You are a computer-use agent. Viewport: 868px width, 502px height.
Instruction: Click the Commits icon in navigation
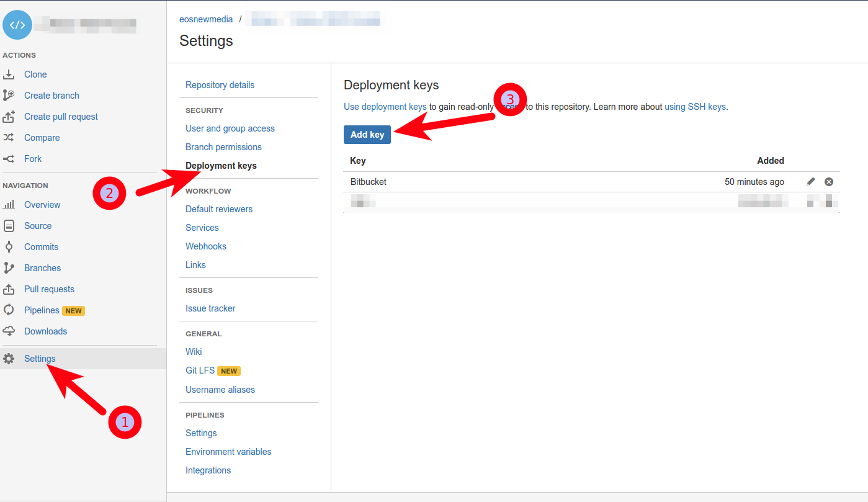9,247
